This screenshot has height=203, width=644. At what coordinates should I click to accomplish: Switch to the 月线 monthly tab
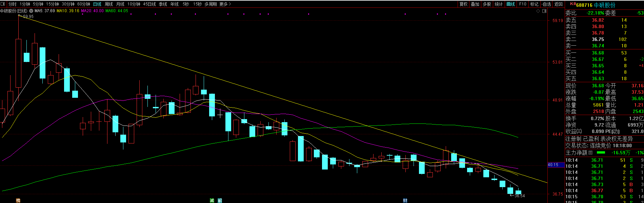click(120, 4)
